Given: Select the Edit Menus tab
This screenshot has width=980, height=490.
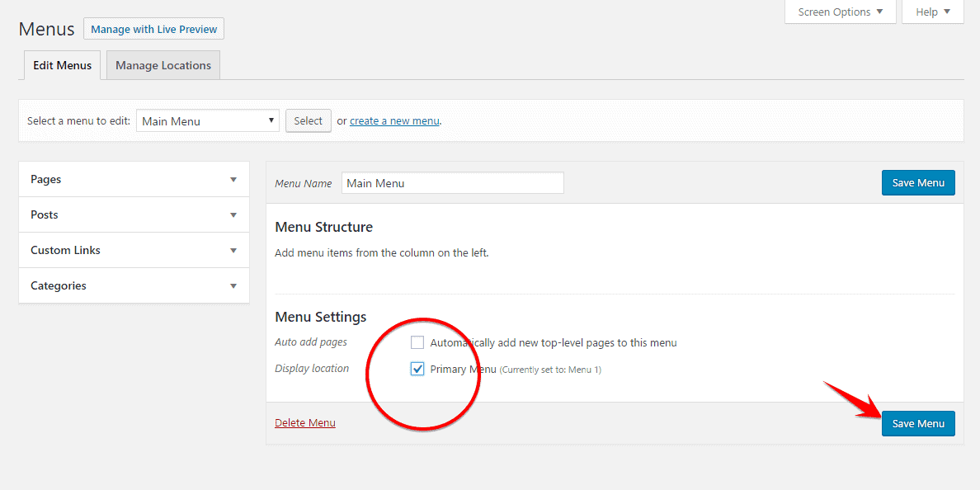Looking at the screenshot, I should [x=63, y=65].
